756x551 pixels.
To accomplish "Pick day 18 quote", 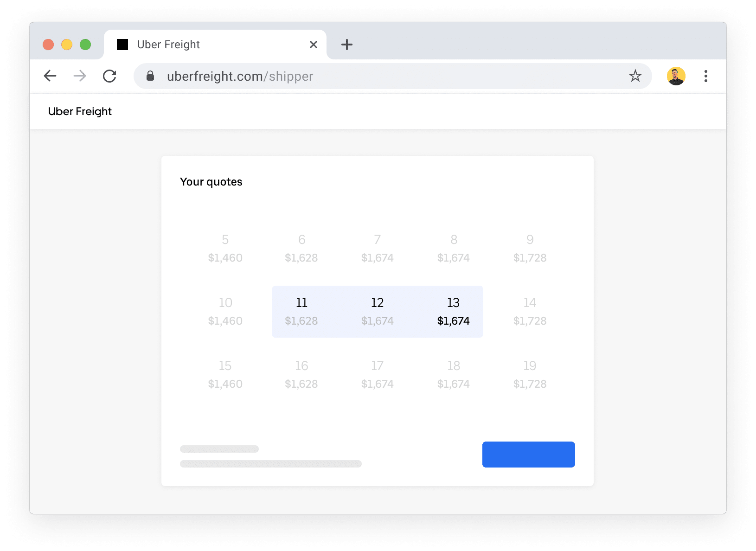I will click(x=454, y=375).
